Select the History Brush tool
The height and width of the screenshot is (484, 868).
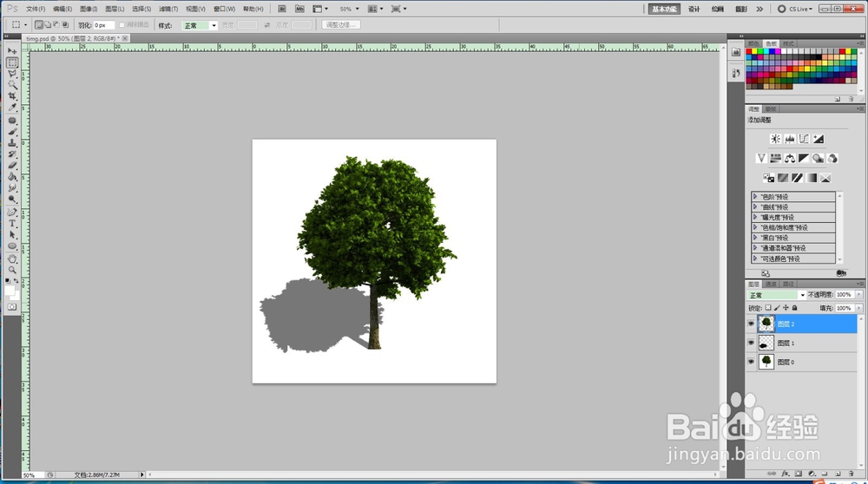(12, 154)
